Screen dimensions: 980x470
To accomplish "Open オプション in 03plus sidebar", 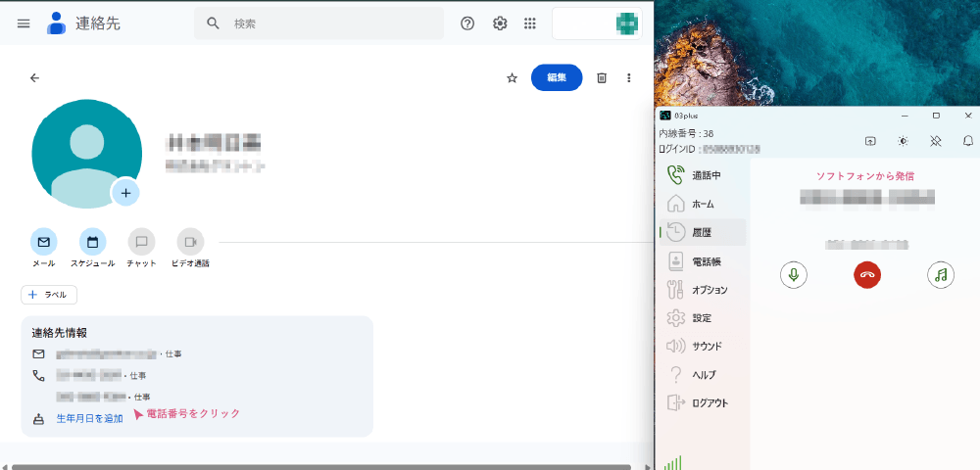I will pyautogui.click(x=709, y=290).
